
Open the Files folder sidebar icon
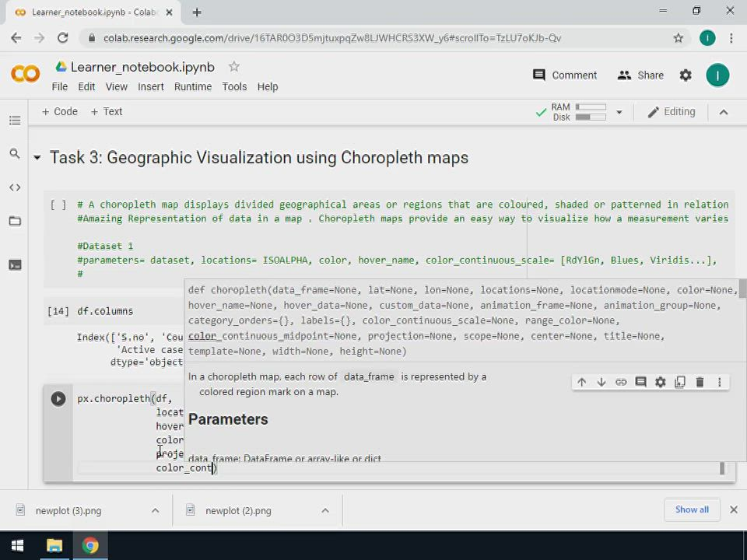(x=15, y=220)
